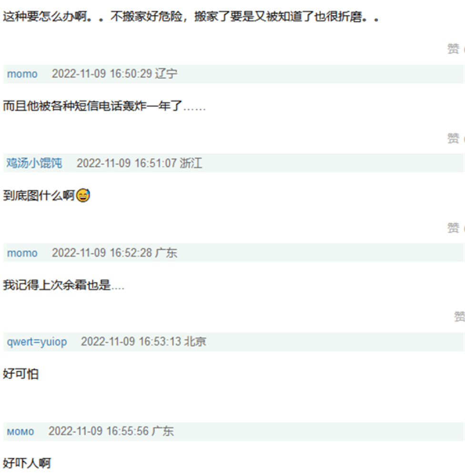
Task: Select the comment text 好吓人啊
Action: tap(27, 463)
